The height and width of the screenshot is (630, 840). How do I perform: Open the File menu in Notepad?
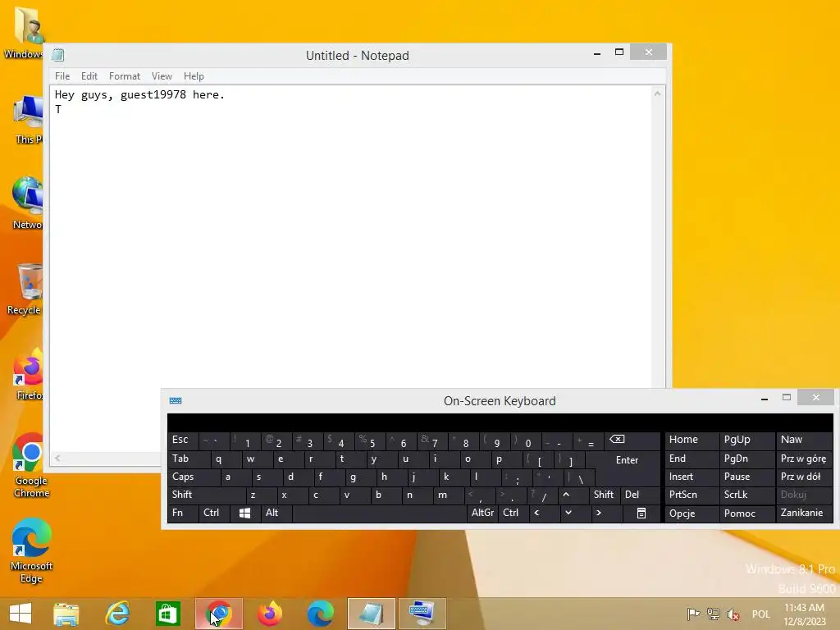(62, 76)
